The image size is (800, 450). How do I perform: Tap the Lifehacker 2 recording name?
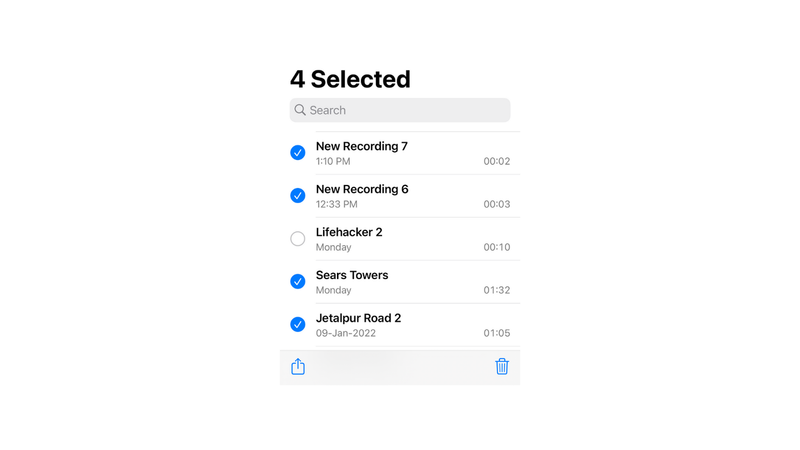[x=349, y=232]
